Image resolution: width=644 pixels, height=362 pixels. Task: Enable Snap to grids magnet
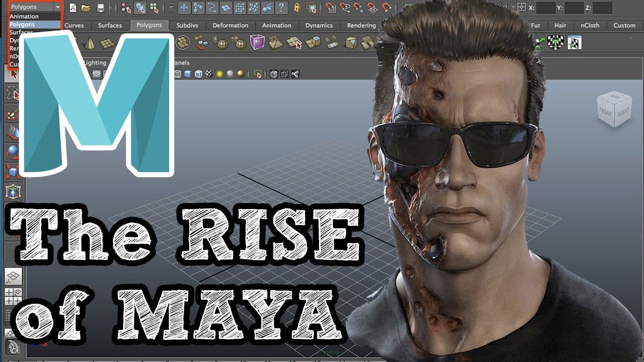tap(331, 8)
